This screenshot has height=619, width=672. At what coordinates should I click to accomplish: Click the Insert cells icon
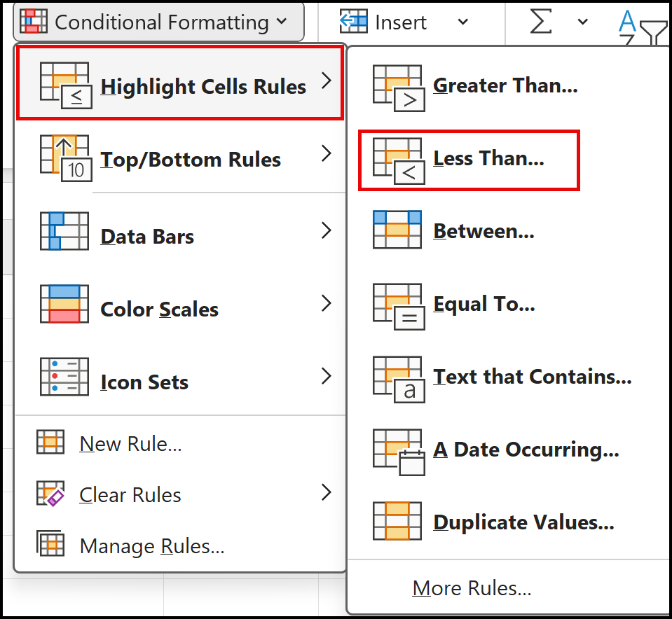pyautogui.click(x=354, y=21)
